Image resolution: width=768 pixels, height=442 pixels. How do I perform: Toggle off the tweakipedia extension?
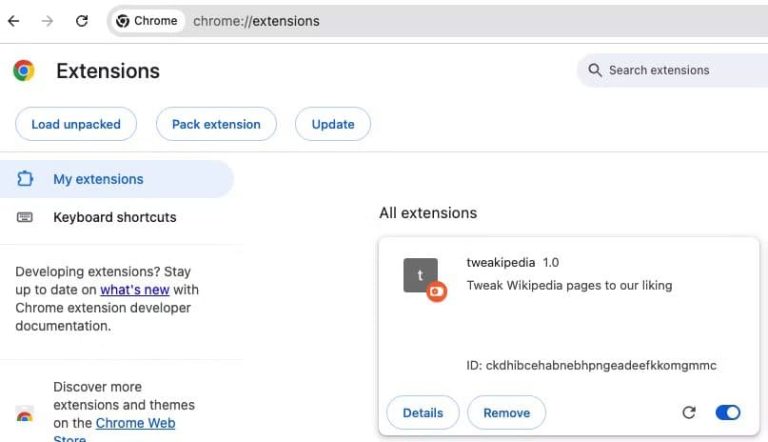(728, 413)
